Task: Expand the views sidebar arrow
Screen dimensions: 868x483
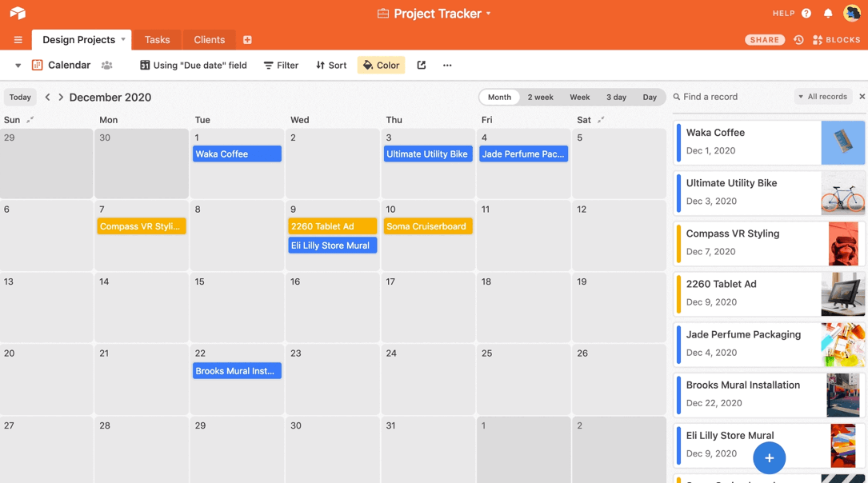Action: click(x=18, y=66)
